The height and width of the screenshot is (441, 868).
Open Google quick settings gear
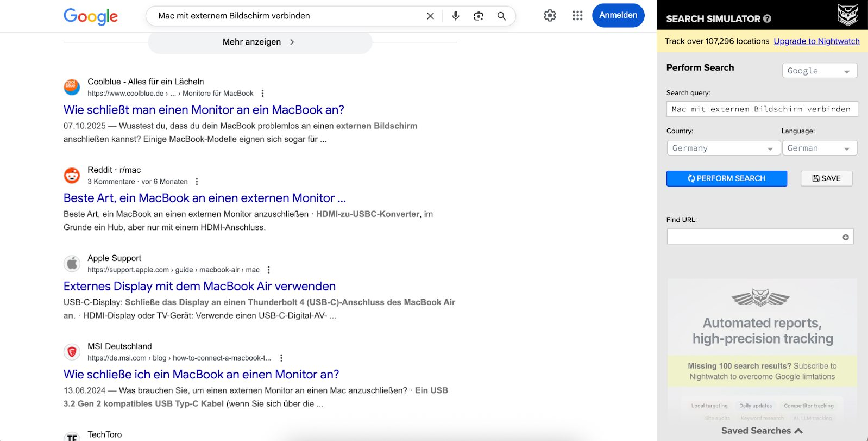click(550, 16)
